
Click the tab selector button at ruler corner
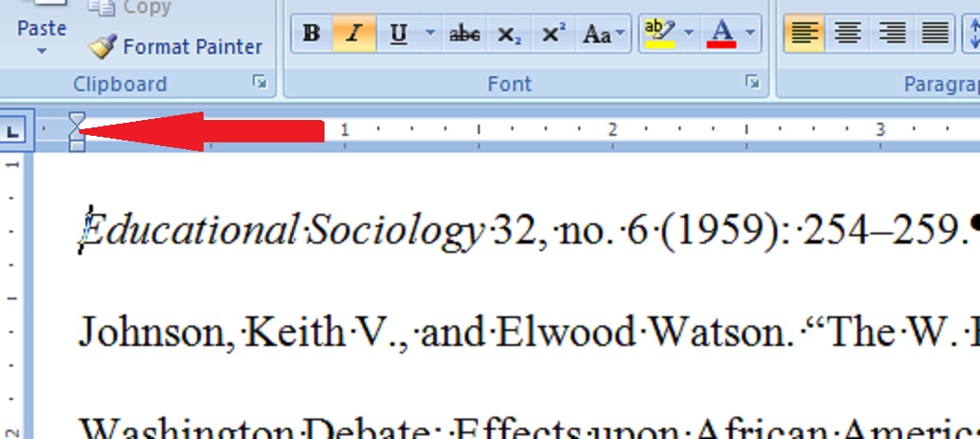(x=13, y=131)
